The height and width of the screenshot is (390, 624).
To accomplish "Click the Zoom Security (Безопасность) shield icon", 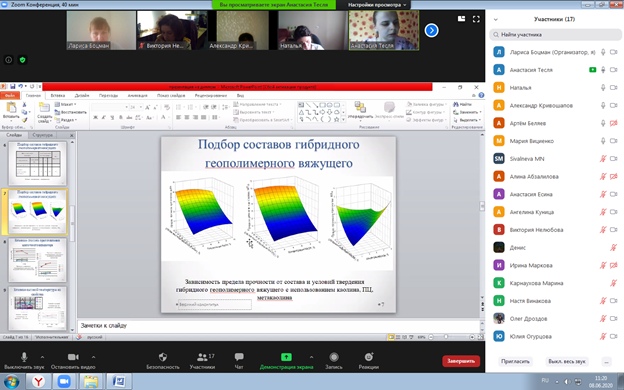I will (163, 357).
